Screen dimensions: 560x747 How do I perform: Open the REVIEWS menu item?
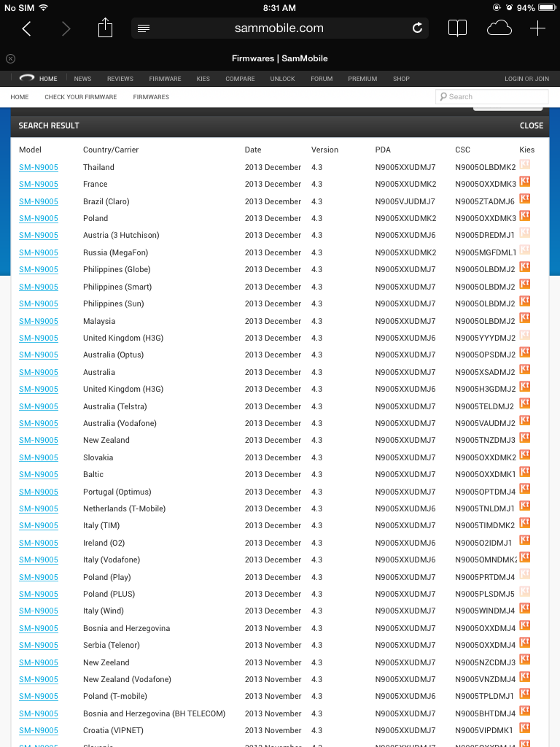[120, 79]
